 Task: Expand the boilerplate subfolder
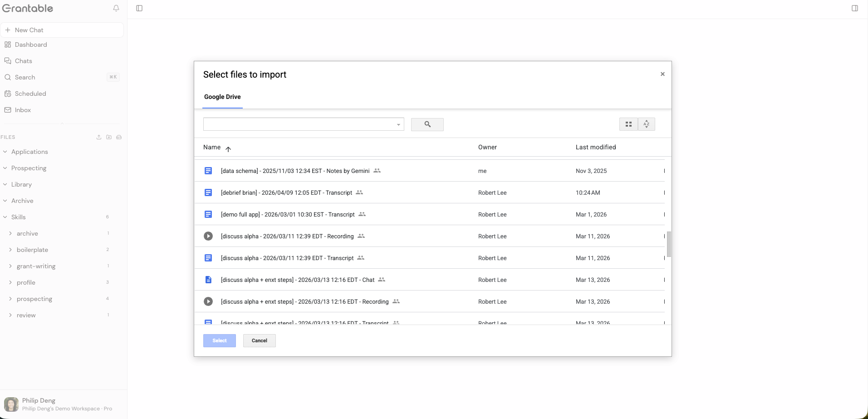point(10,250)
